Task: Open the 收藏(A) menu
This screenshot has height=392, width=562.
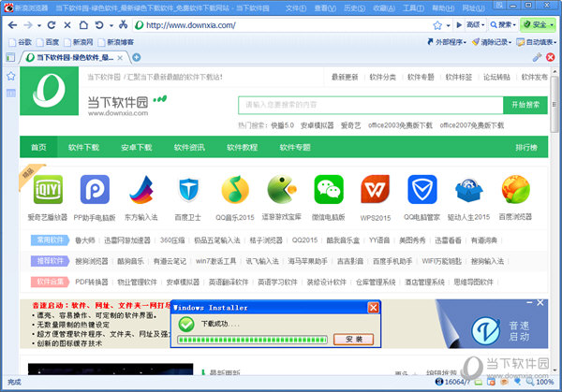Action: [x=384, y=7]
